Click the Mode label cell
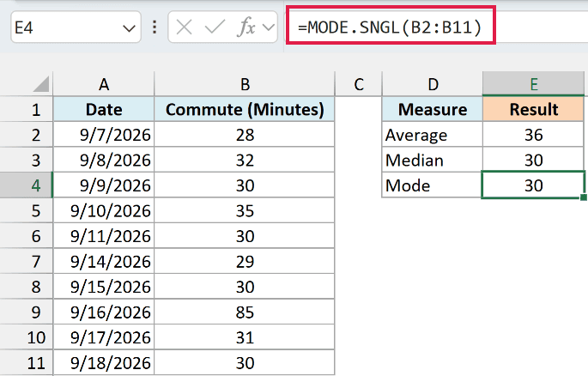Viewport: 588px width, 376px height. (433, 185)
